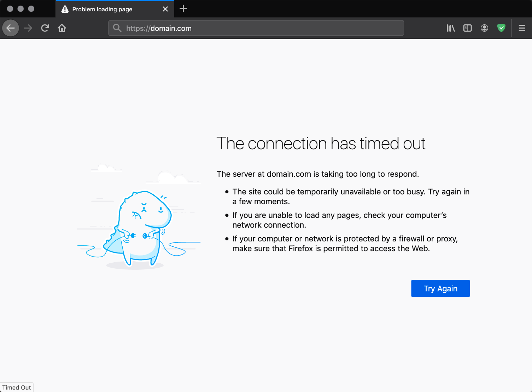Viewport: 532px width, 392px height.
Task: Click the warning icon on the tab
Action: pyautogui.click(x=65, y=9)
